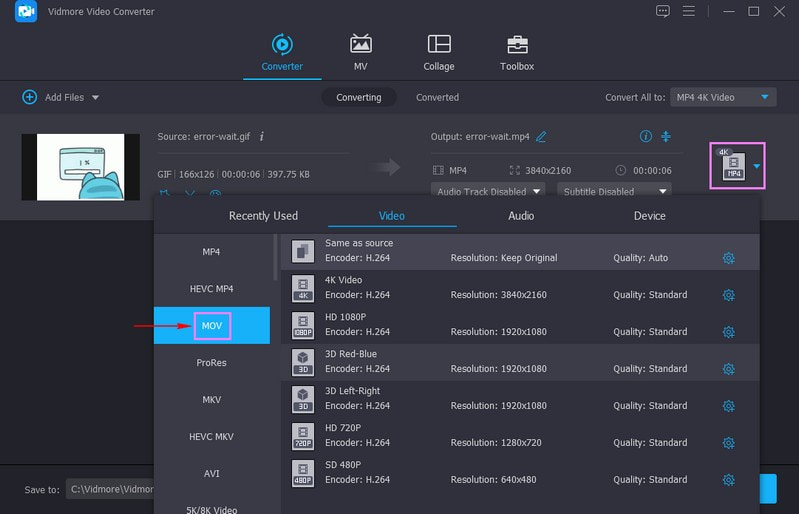
Task: Switch to the Collage section
Action: click(x=438, y=45)
